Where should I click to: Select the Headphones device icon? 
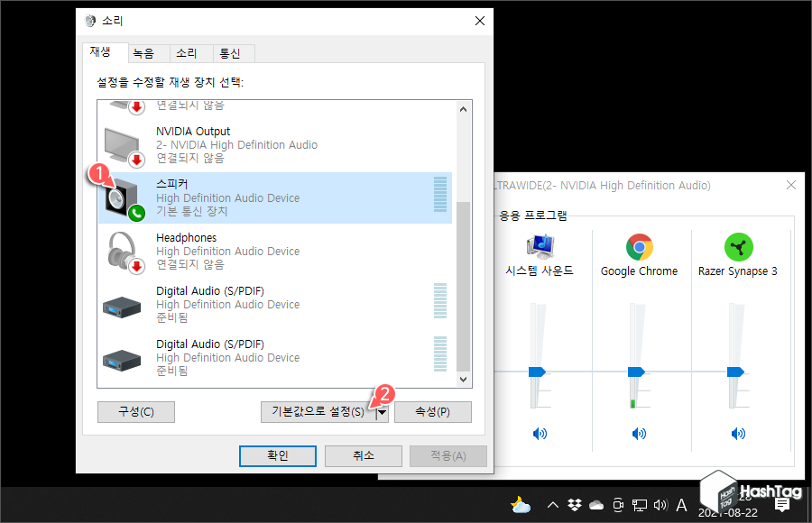tap(122, 248)
